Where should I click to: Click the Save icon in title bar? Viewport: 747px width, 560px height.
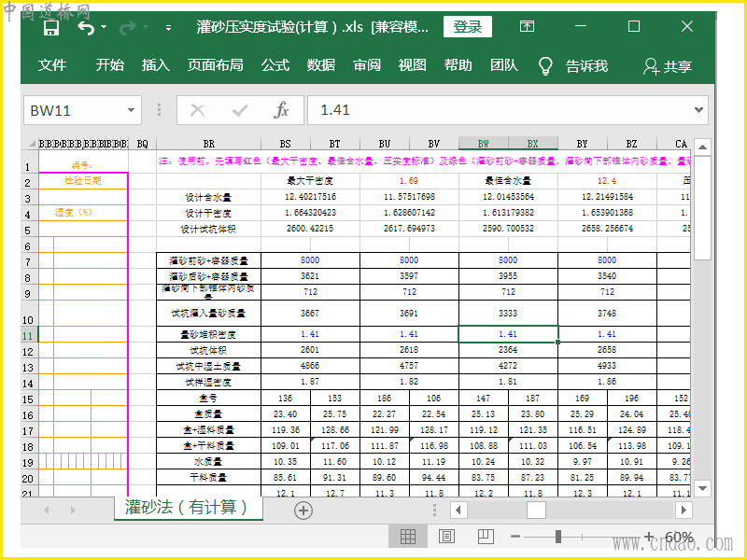point(51,28)
